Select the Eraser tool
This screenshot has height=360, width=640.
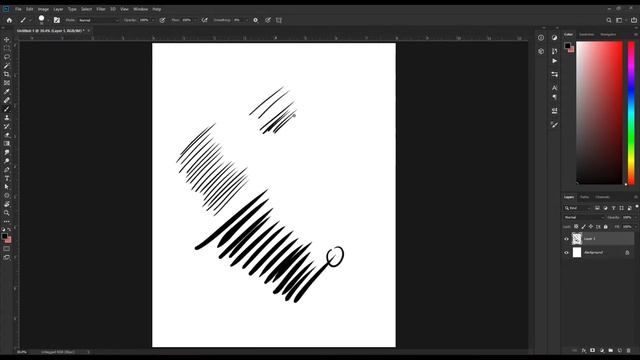click(7, 135)
